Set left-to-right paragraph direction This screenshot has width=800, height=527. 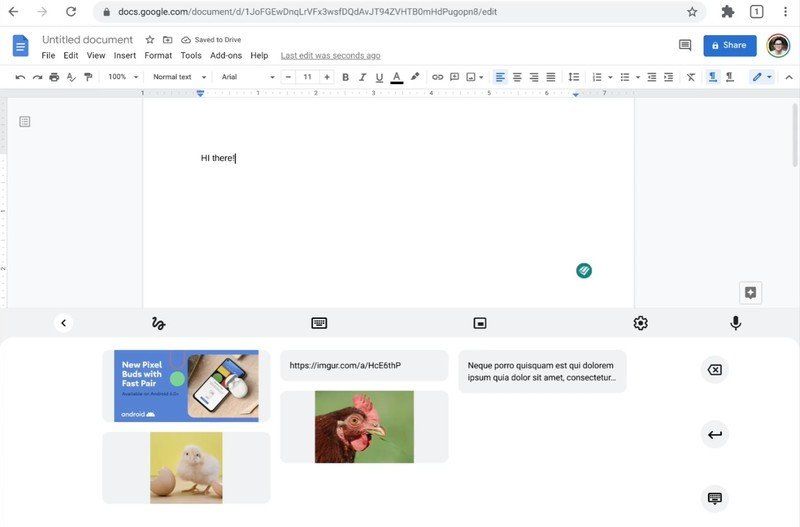(713, 77)
